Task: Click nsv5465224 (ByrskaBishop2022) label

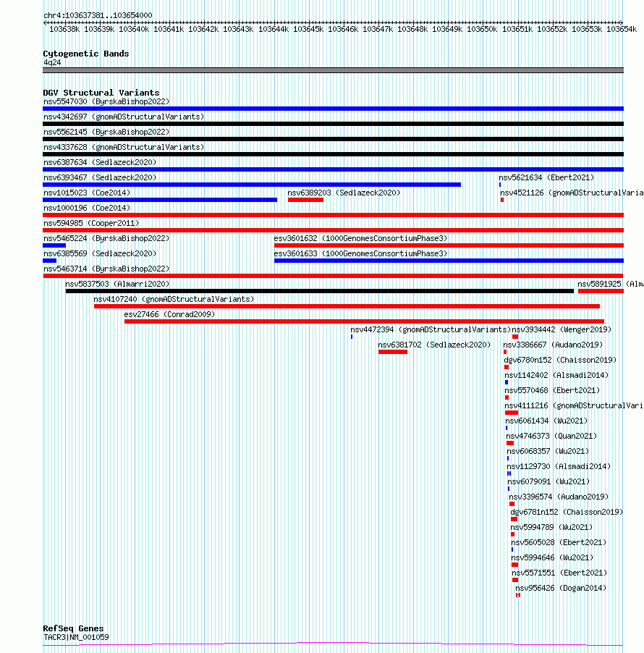Action: pyautogui.click(x=106, y=239)
